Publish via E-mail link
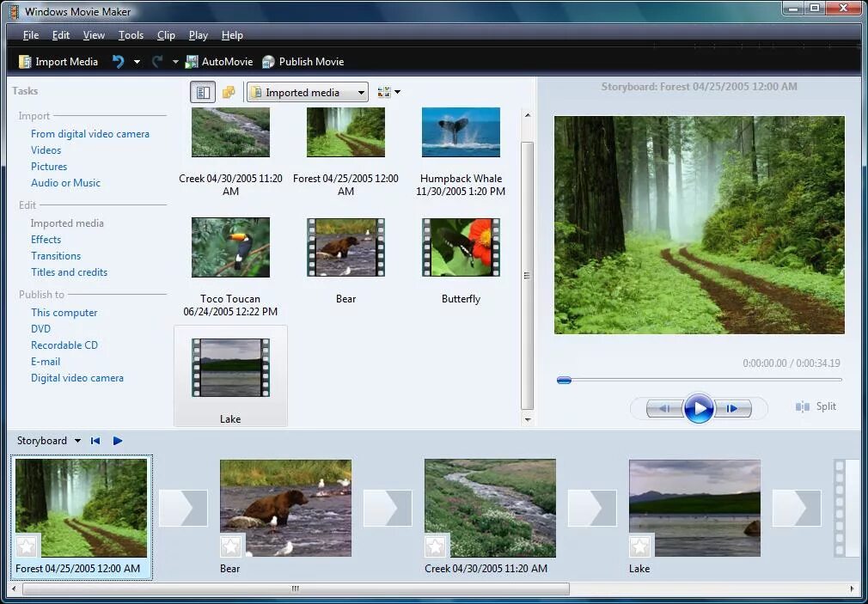 46,362
